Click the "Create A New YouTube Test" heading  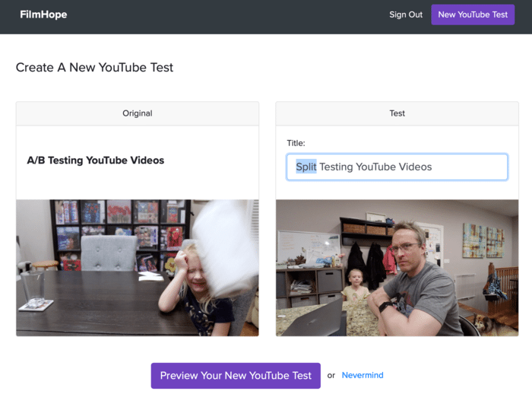click(x=94, y=68)
